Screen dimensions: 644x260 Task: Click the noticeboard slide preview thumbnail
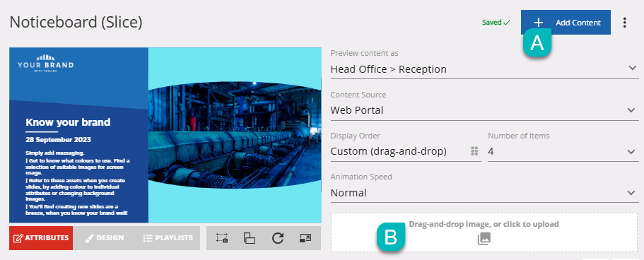coord(165,135)
